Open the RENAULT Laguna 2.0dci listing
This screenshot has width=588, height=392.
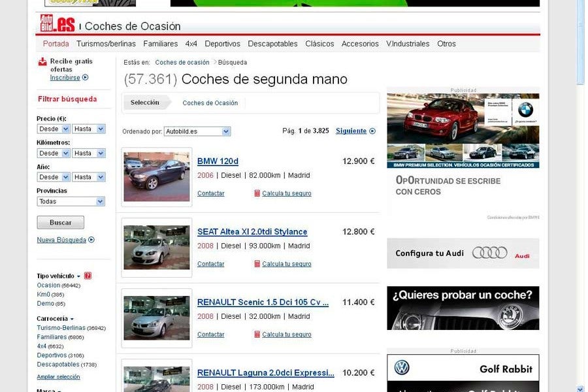point(265,372)
